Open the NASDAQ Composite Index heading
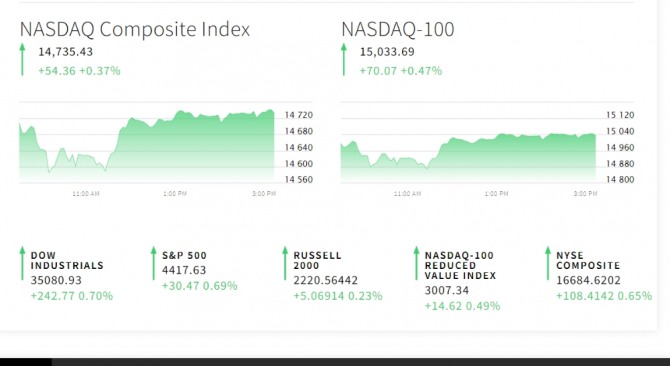The image size is (670, 366). 135,29
